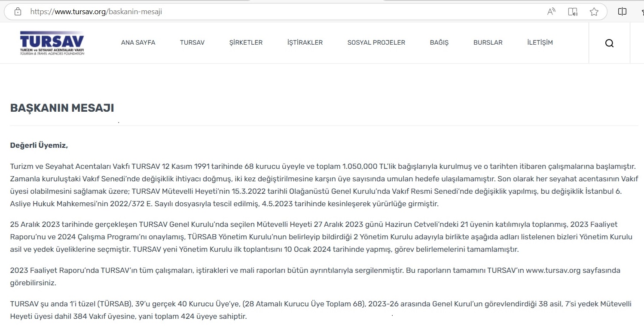
Task: Open the BURSLAR page link
Action: pos(488,43)
